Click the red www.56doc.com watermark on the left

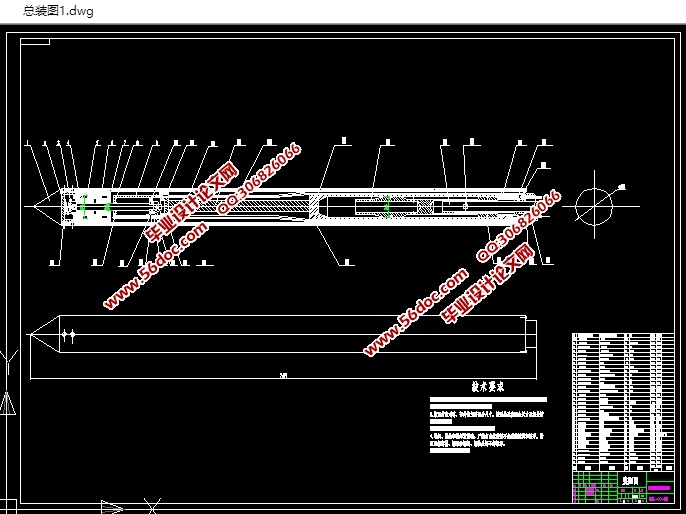click(155, 263)
